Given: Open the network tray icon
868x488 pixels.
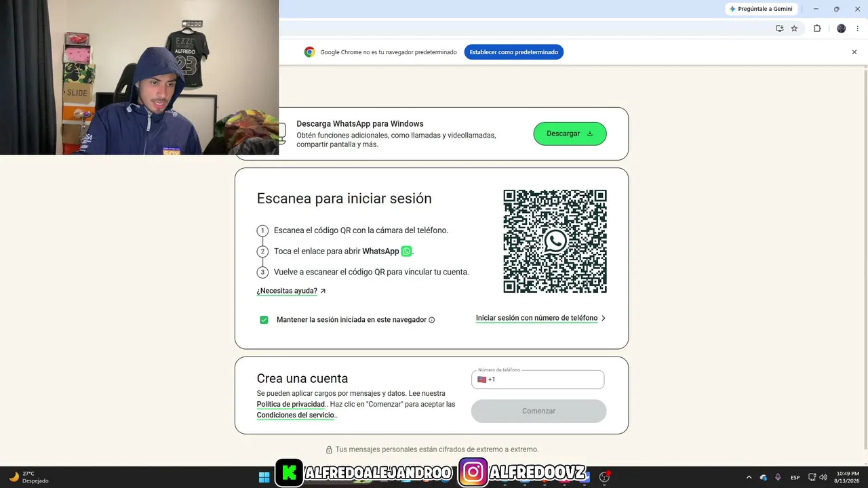Looking at the screenshot, I should [812, 477].
